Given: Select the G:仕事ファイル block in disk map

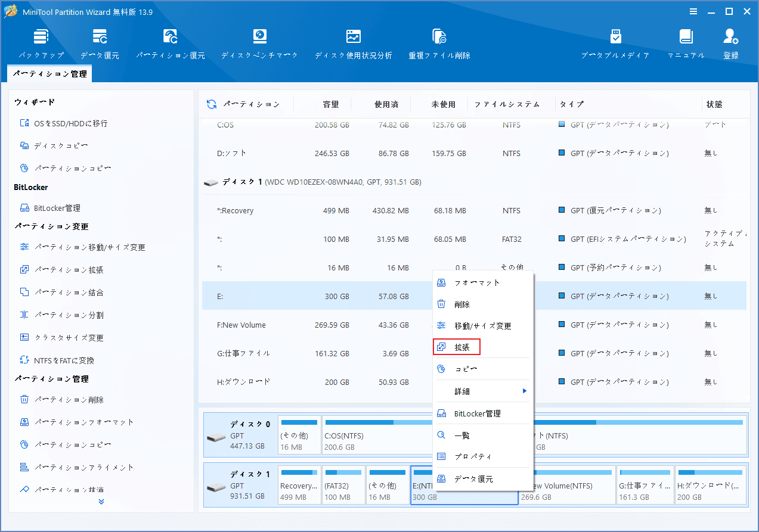Looking at the screenshot, I should point(645,485).
